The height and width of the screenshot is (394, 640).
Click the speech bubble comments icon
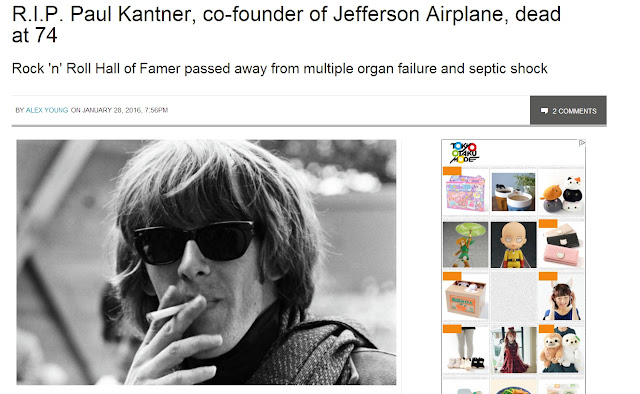tap(544, 111)
